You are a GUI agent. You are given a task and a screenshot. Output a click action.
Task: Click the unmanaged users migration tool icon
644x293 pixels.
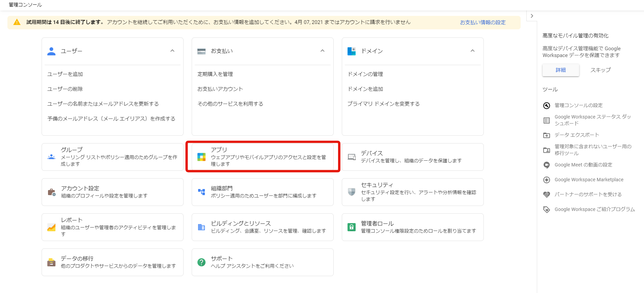click(x=547, y=150)
